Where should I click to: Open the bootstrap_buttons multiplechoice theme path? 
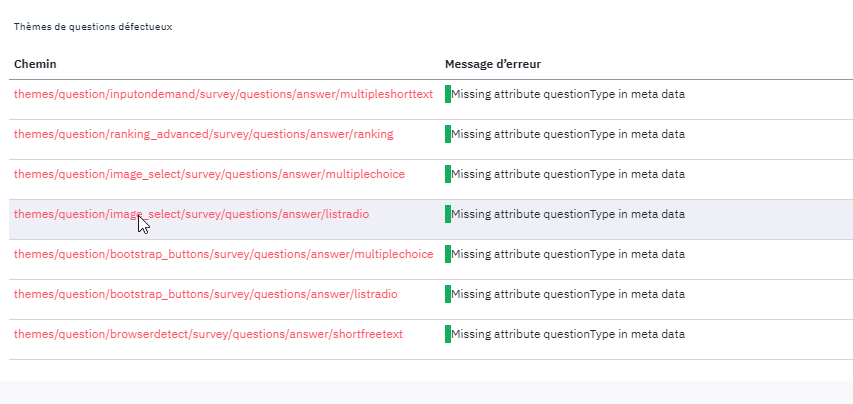223,254
